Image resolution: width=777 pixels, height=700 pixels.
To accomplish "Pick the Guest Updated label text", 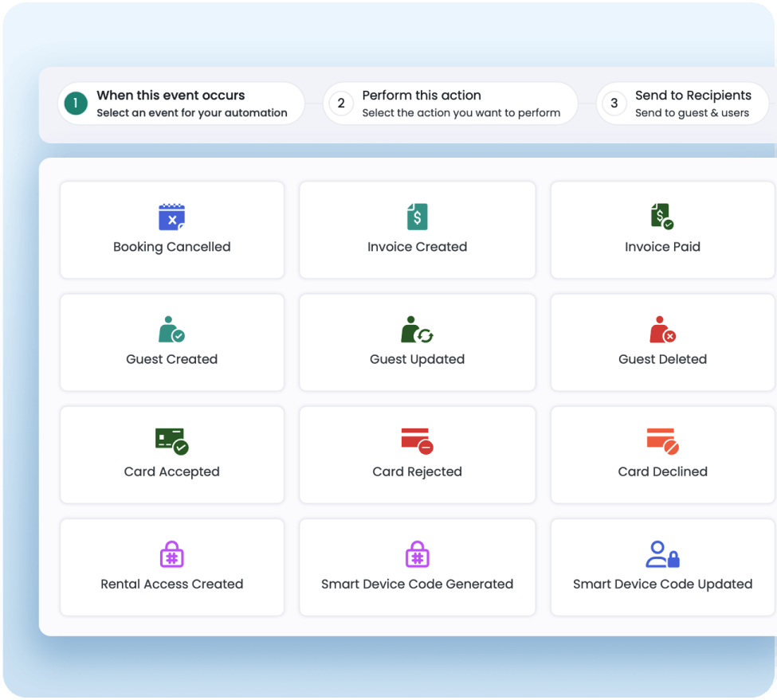I will [x=417, y=359].
